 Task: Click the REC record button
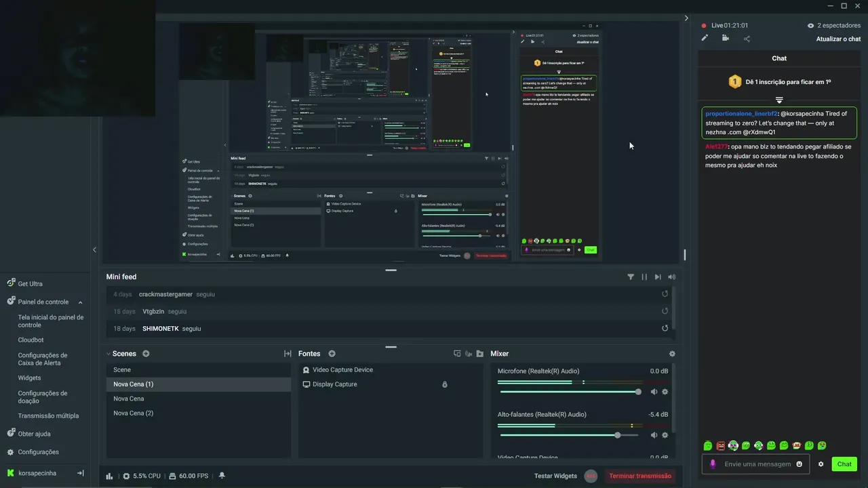tap(591, 476)
